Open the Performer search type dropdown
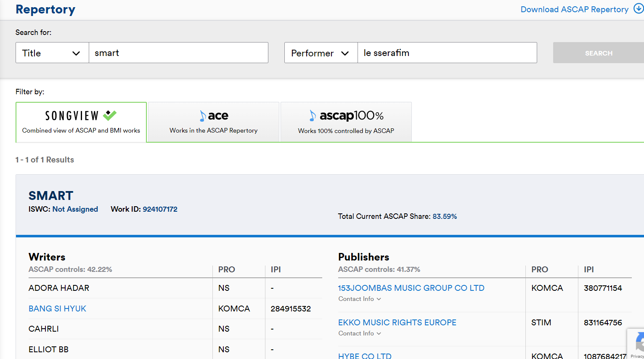The image size is (644, 359). coord(321,53)
